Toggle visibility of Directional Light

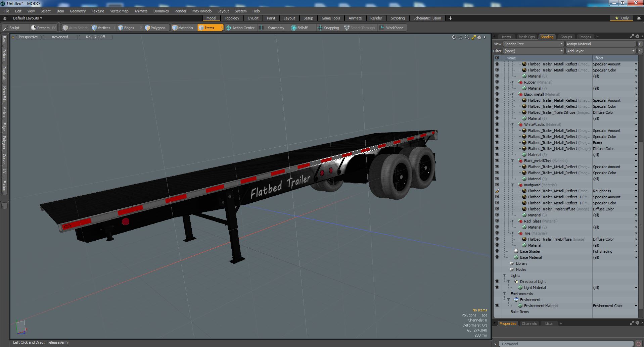click(497, 282)
